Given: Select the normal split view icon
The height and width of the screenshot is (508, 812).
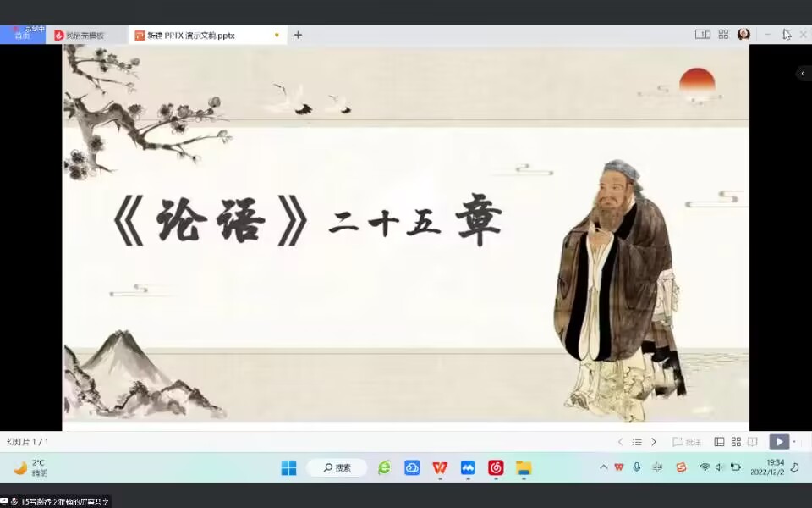Looking at the screenshot, I should 720,441.
